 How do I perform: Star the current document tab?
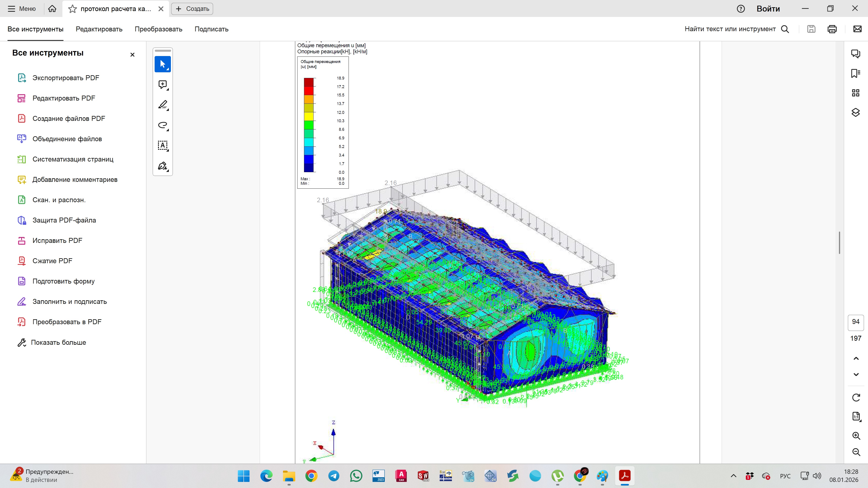pyautogui.click(x=72, y=9)
